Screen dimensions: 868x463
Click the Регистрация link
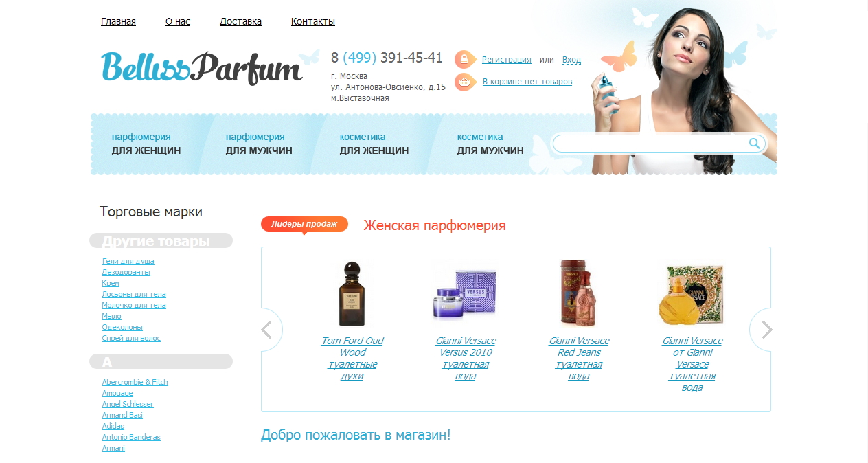(507, 60)
